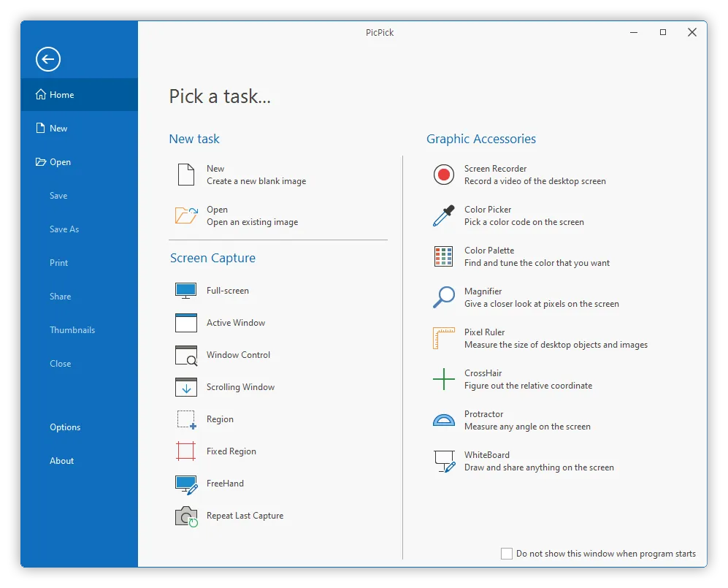
Task: Open Options from the sidebar
Action: [x=79, y=427]
